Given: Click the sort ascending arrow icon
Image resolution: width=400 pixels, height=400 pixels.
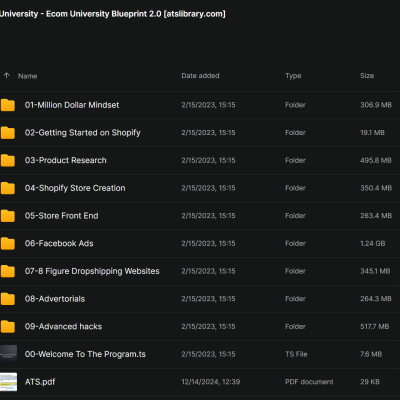Looking at the screenshot, I should 7,76.
